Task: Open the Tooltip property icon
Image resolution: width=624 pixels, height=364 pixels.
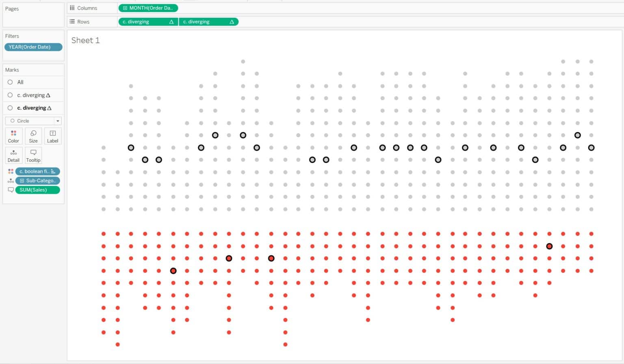Action: 33,155
